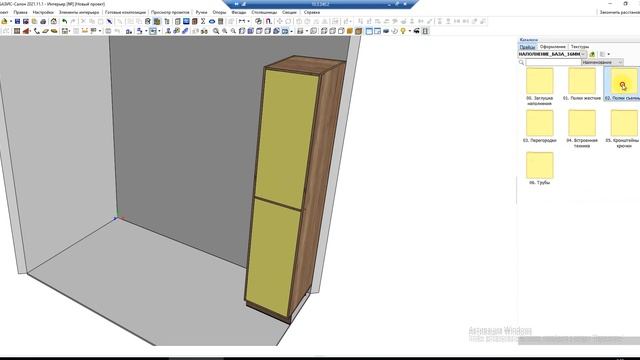640x360 pixels.
Task: Undo the last action with the green arrow icon
Action: click(x=64, y=21)
